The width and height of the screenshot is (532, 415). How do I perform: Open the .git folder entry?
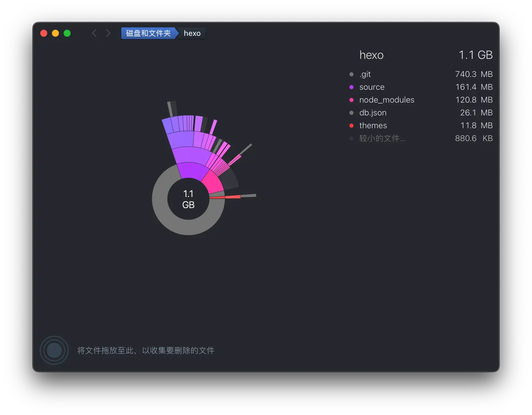(365, 74)
